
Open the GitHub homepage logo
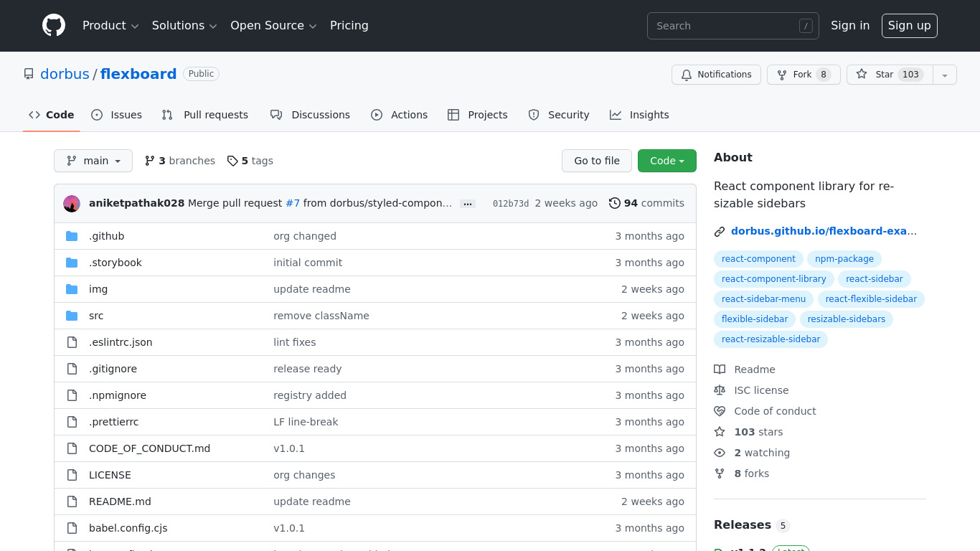tap(54, 25)
